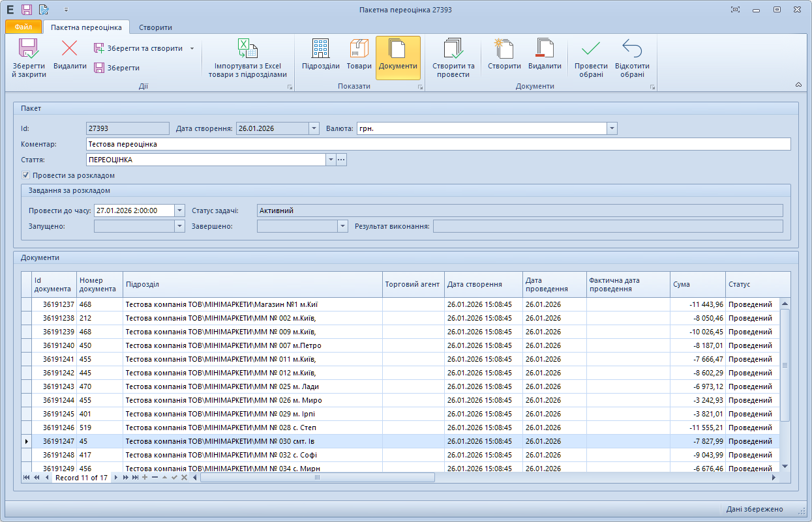Open 'Провести до часу' date picker dropdown
The width and height of the screenshot is (812, 522).
pos(180,210)
